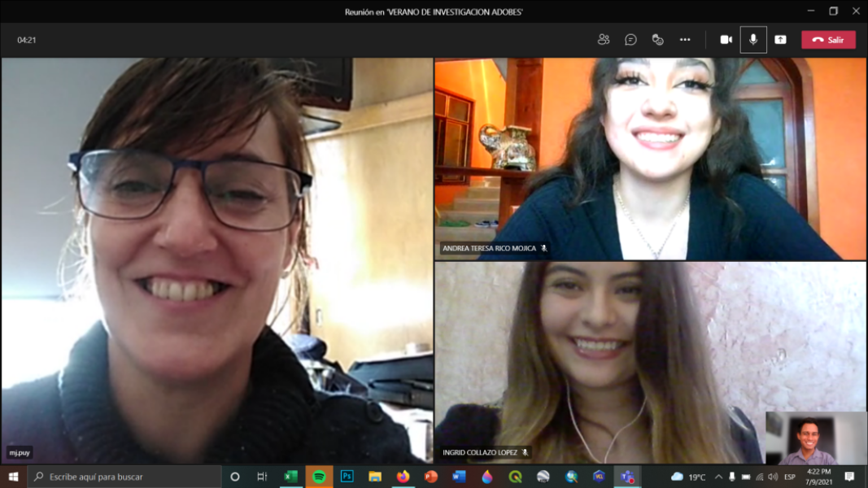The width and height of the screenshot is (868, 488).
Task: Switch the ESP keyboard language
Action: coord(790,477)
